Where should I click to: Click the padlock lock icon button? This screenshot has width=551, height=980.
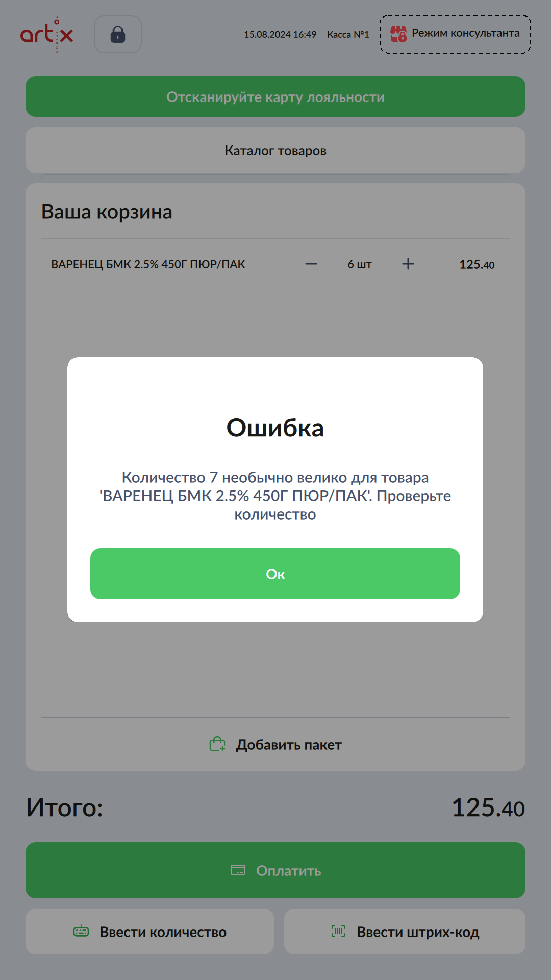point(118,34)
